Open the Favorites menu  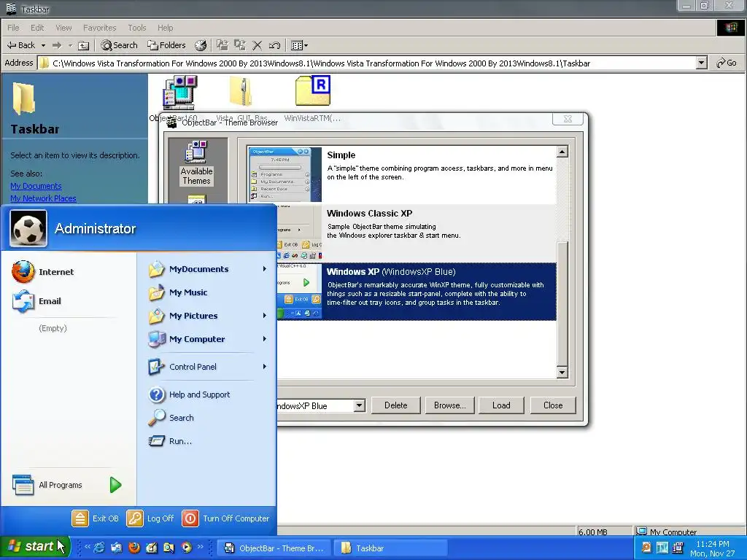(x=99, y=28)
